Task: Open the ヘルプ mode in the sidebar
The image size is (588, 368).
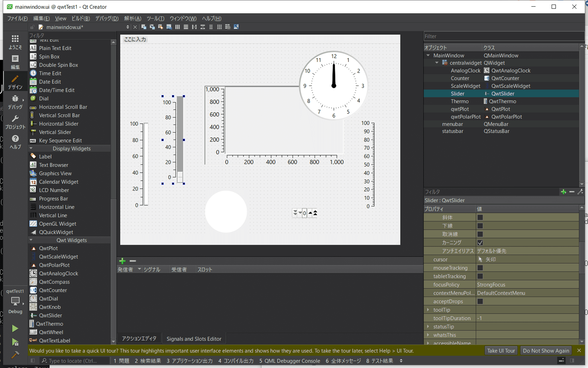Action: (x=15, y=142)
